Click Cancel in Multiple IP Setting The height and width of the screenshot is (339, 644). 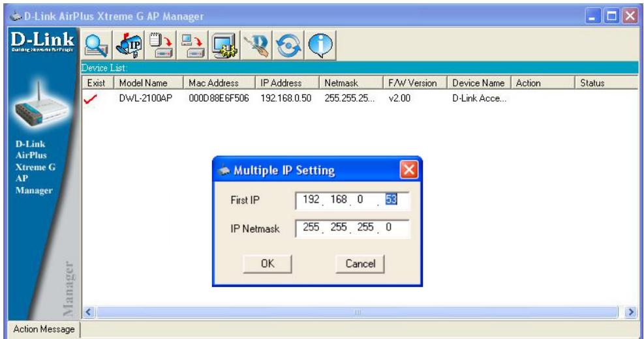pos(360,263)
